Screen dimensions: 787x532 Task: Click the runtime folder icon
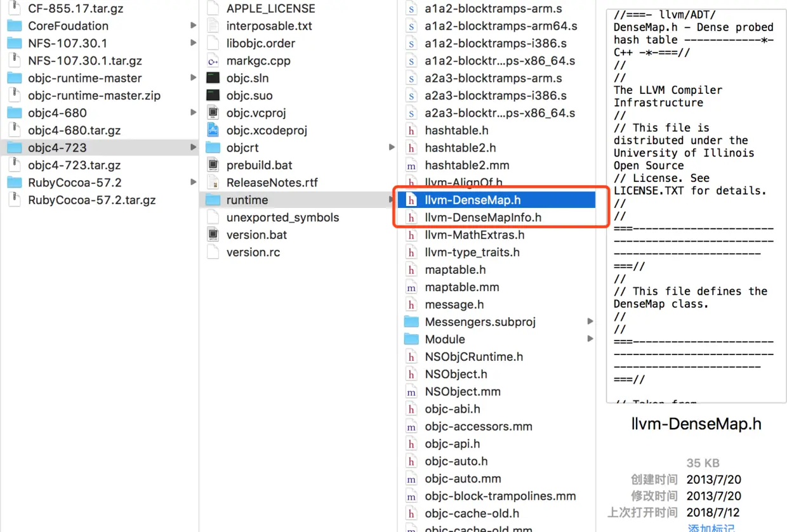pos(213,200)
